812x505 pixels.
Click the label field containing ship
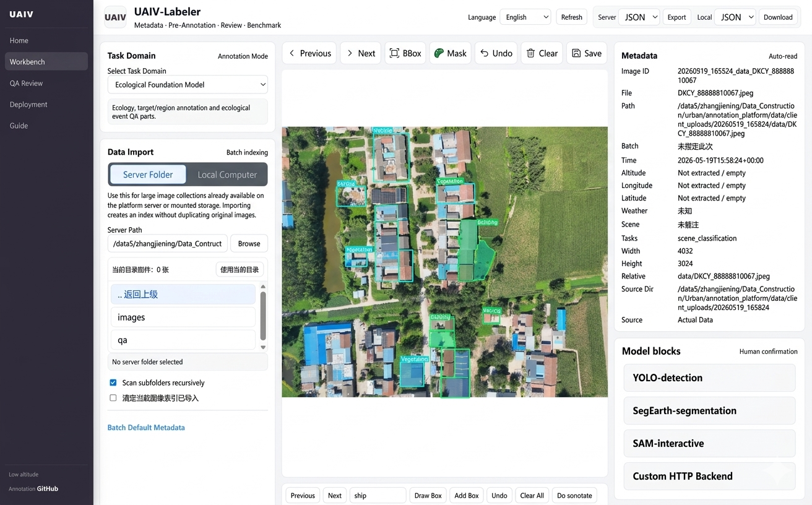[378, 495]
